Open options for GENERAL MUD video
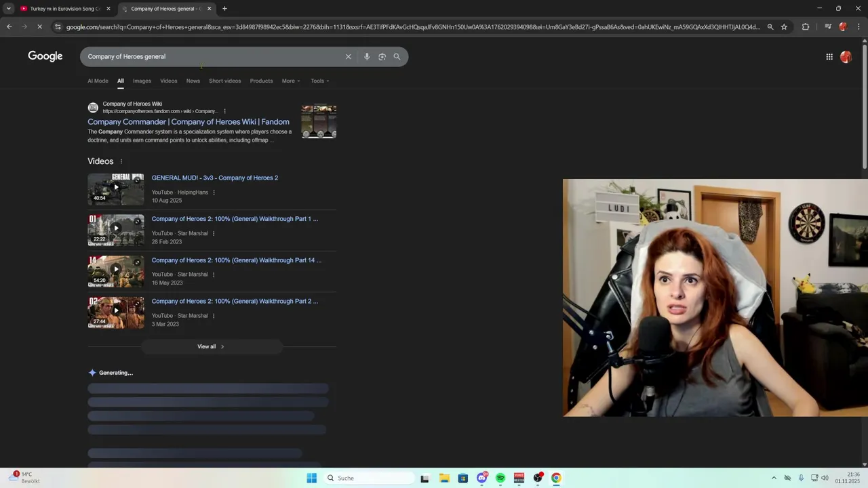Viewport: 868px width, 488px height. 214,192
